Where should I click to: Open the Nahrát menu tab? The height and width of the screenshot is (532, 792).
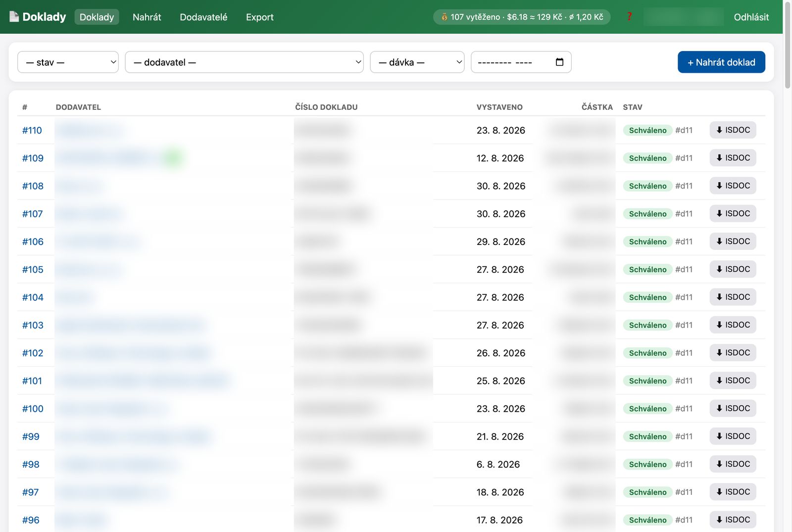click(147, 17)
